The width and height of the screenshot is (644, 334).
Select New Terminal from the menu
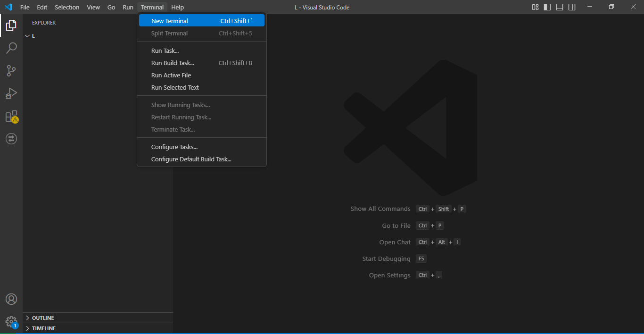point(170,21)
